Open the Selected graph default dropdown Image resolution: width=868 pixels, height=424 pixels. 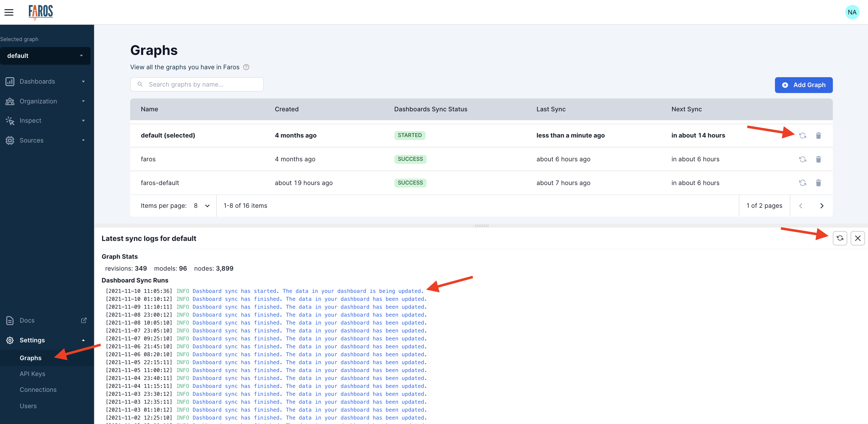pos(45,56)
